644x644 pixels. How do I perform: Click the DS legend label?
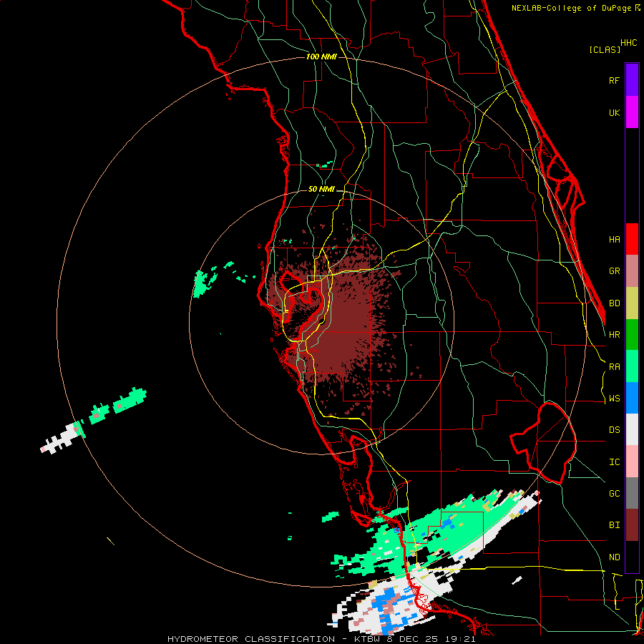[614, 430]
